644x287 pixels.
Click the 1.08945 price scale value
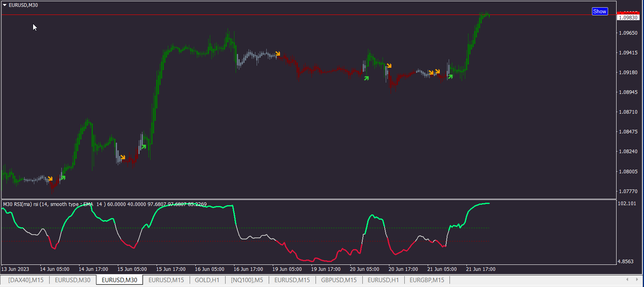point(628,92)
